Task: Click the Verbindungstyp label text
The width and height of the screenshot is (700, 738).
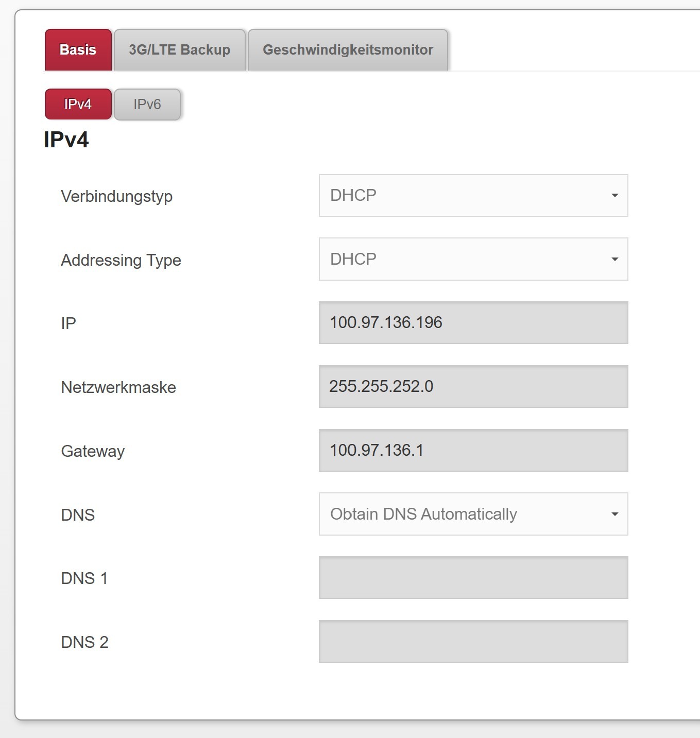Action: click(x=116, y=197)
